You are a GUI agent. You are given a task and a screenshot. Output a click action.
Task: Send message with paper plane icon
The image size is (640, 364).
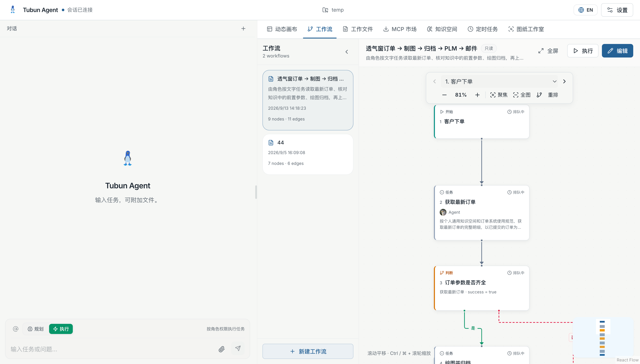pos(238,349)
